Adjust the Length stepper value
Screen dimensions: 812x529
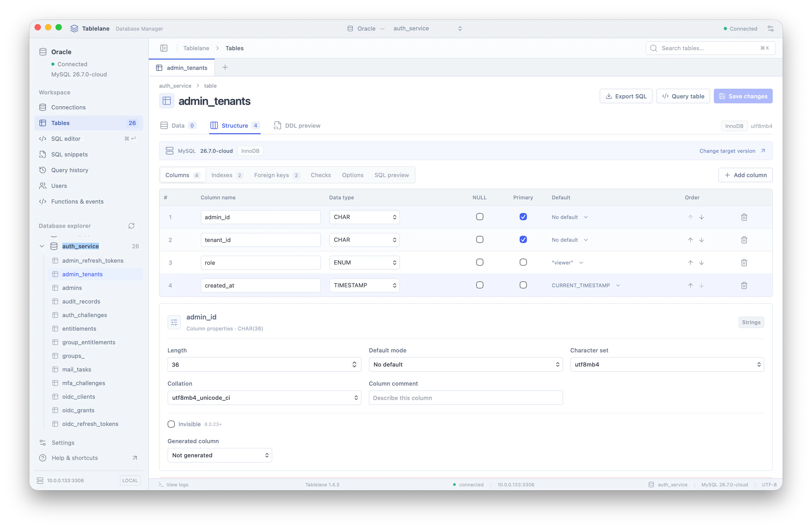click(x=354, y=364)
